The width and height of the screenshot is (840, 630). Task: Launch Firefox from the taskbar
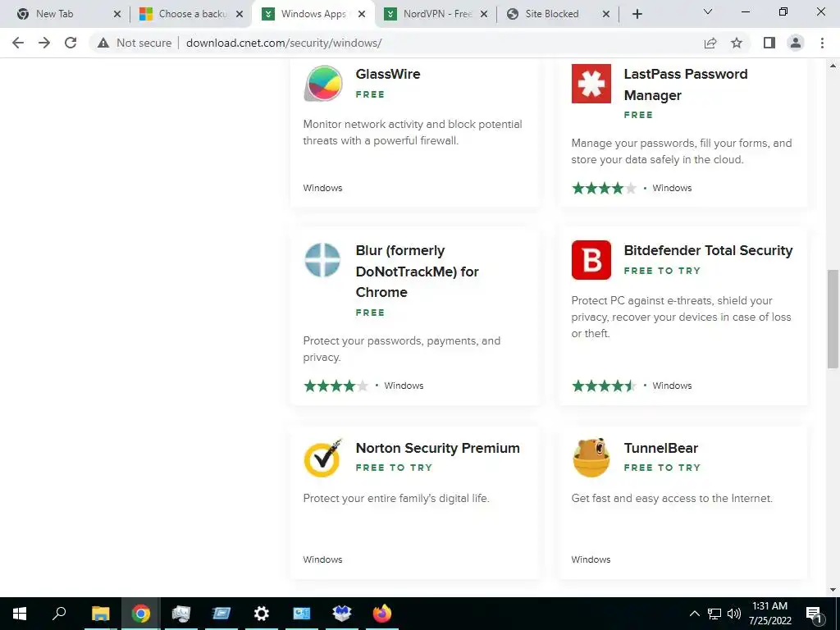point(382,614)
